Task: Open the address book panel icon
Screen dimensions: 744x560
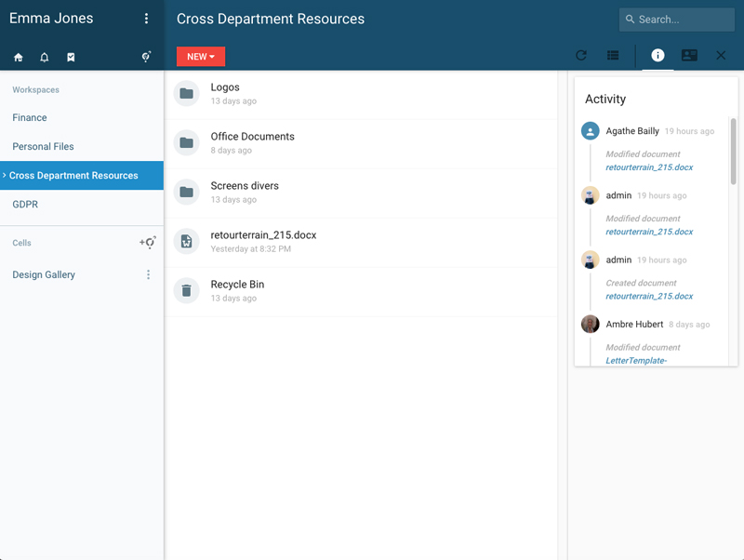Action: [x=689, y=55]
